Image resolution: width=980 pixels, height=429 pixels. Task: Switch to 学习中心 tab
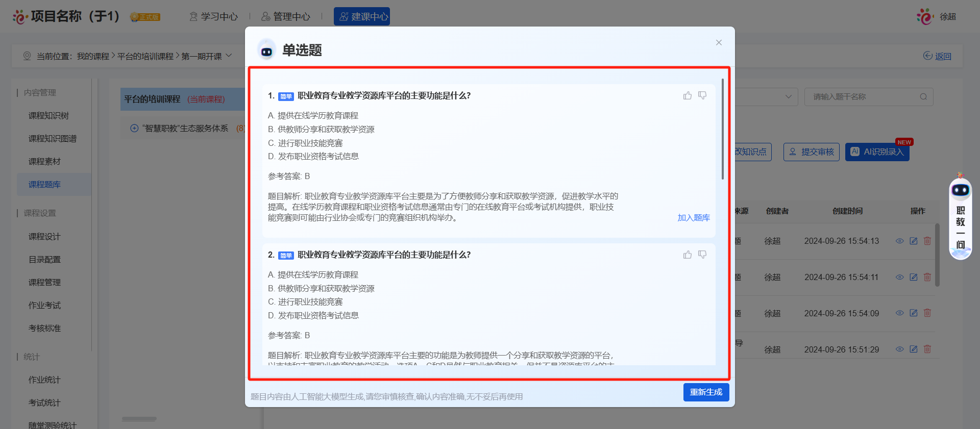coord(213,17)
